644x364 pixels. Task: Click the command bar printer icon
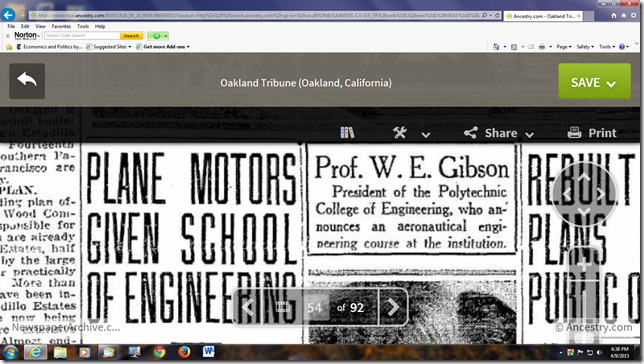(x=542, y=47)
